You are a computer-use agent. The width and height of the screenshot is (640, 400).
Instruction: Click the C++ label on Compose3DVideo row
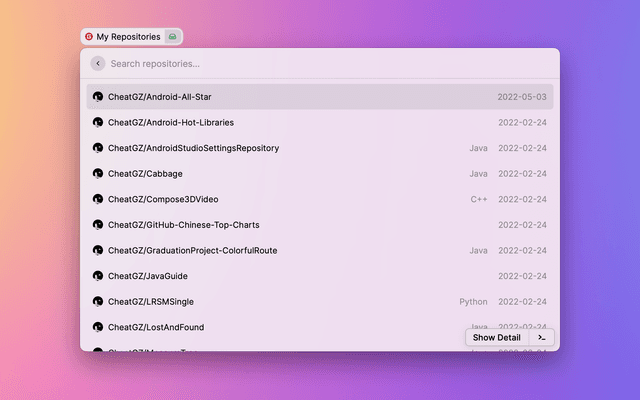point(479,199)
